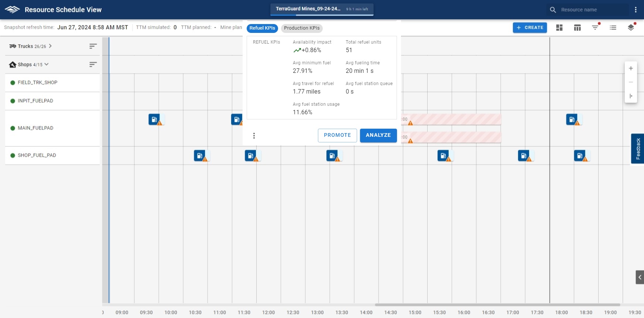Open the filter icon with red dot
The width and height of the screenshot is (644, 318).
[x=595, y=27]
